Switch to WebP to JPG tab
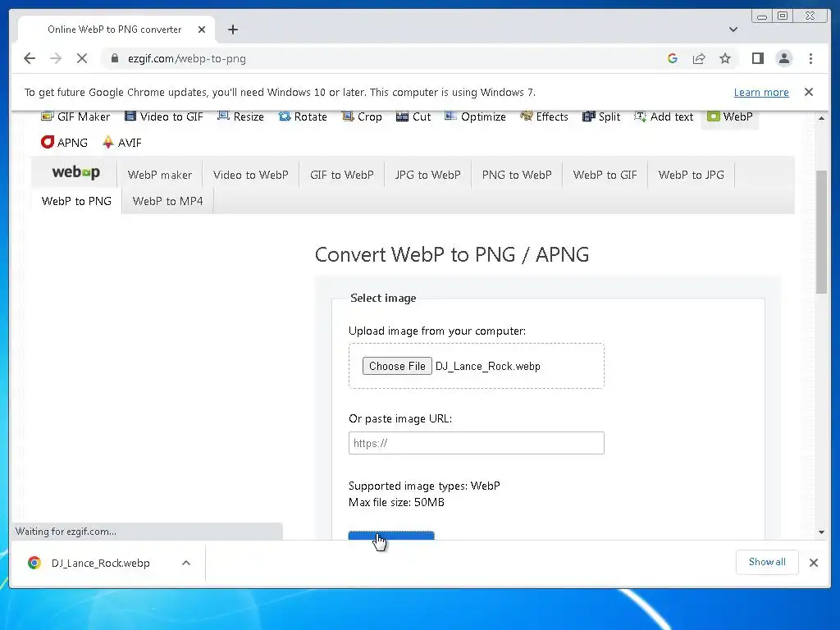Image resolution: width=840 pixels, height=630 pixels. pos(691,175)
